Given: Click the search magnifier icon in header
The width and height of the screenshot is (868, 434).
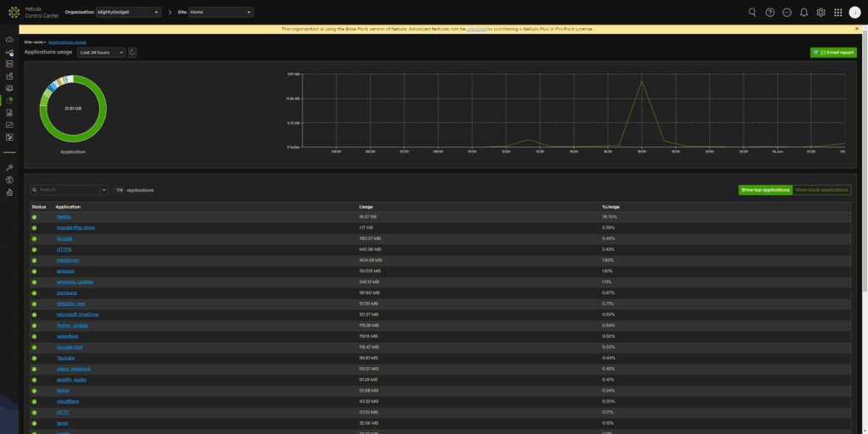Looking at the screenshot, I should (x=752, y=13).
